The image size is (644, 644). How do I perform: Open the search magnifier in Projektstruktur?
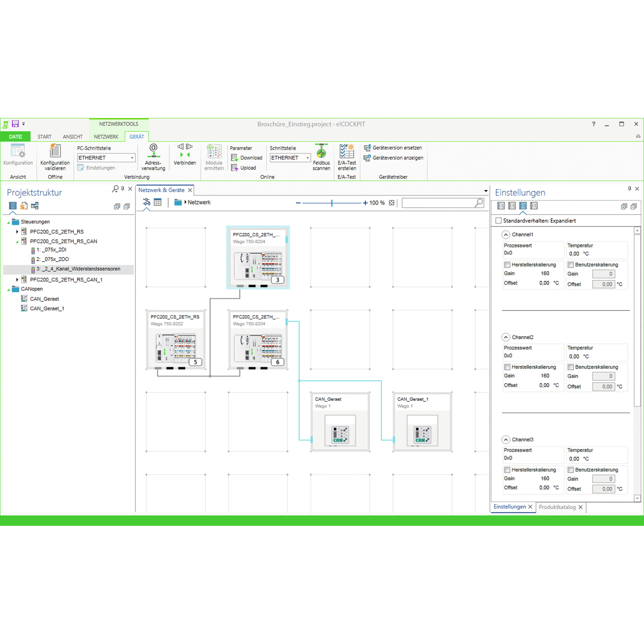point(115,189)
